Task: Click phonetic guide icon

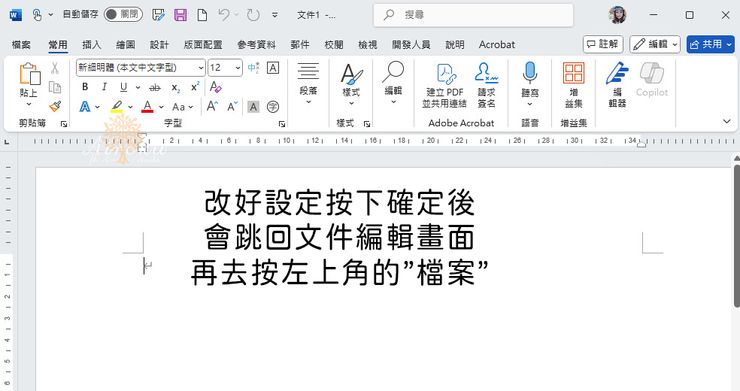Action: coord(253,68)
